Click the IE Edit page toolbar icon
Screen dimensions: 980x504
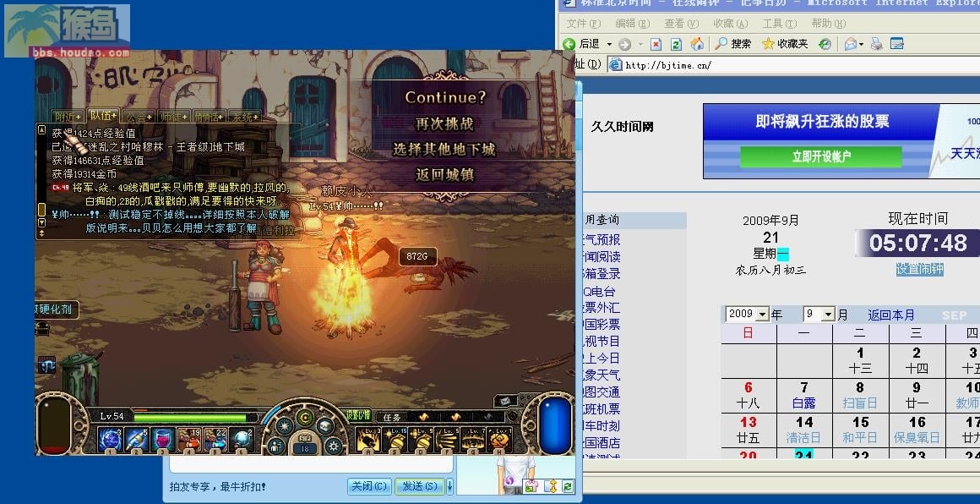(x=897, y=44)
